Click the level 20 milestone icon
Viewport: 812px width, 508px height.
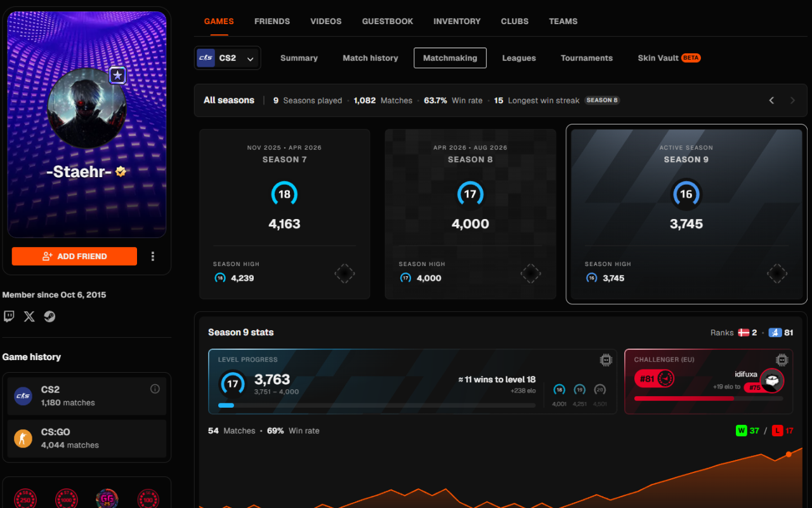600,390
